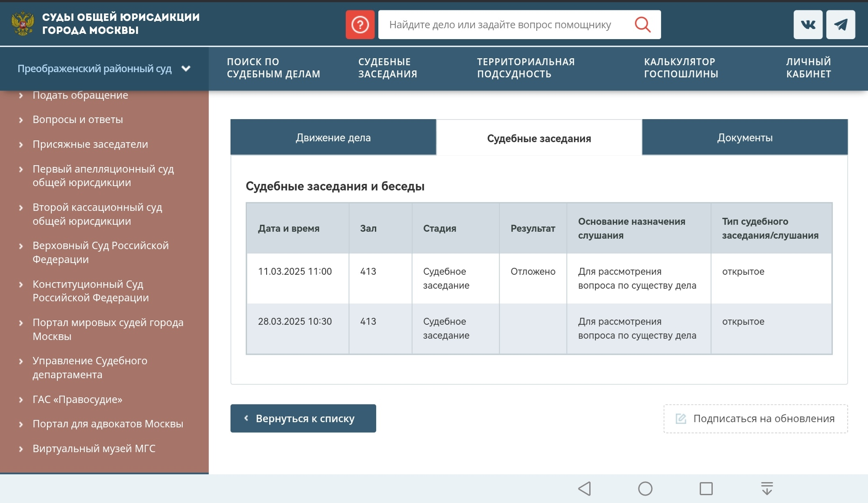This screenshot has width=868, height=503.
Task: Open Территориальная подсудность menu item
Action: (526, 68)
